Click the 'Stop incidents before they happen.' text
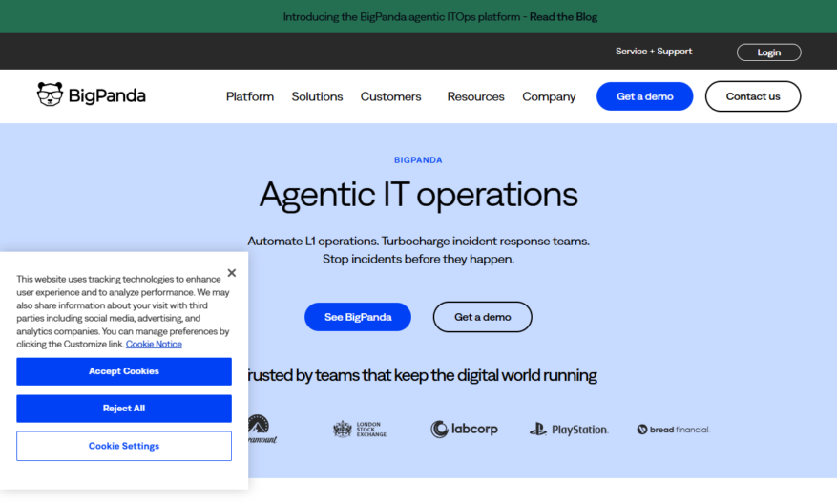The height and width of the screenshot is (504, 837). (x=418, y=259)
